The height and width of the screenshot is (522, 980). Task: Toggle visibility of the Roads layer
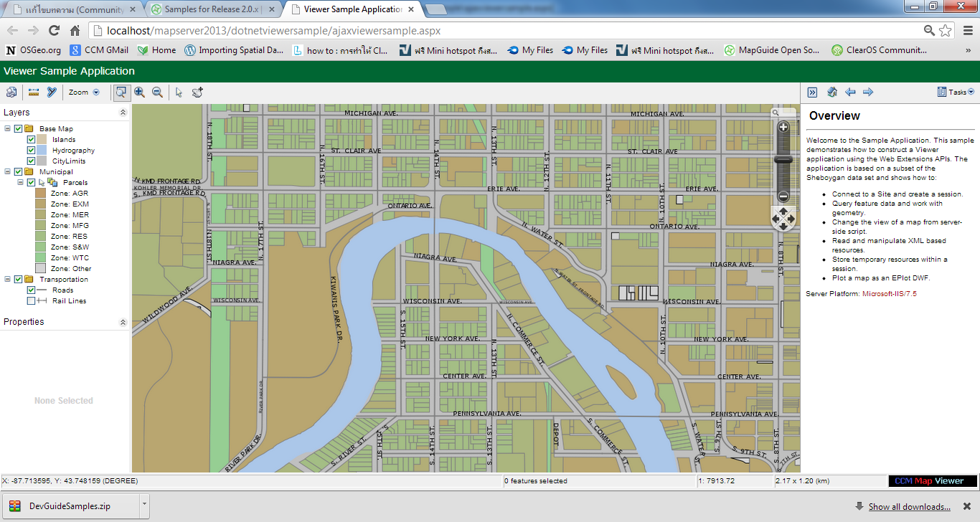(x=30, y=290)
